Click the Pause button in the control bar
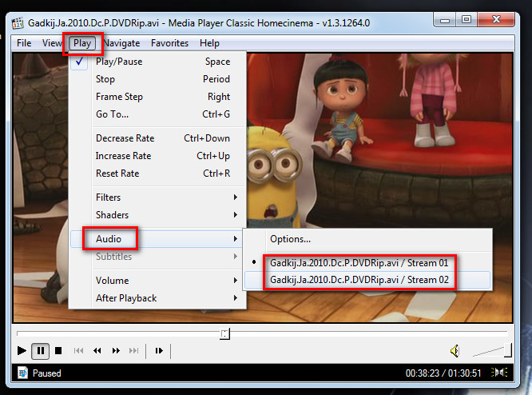The image size is (532, 395). 41,350
